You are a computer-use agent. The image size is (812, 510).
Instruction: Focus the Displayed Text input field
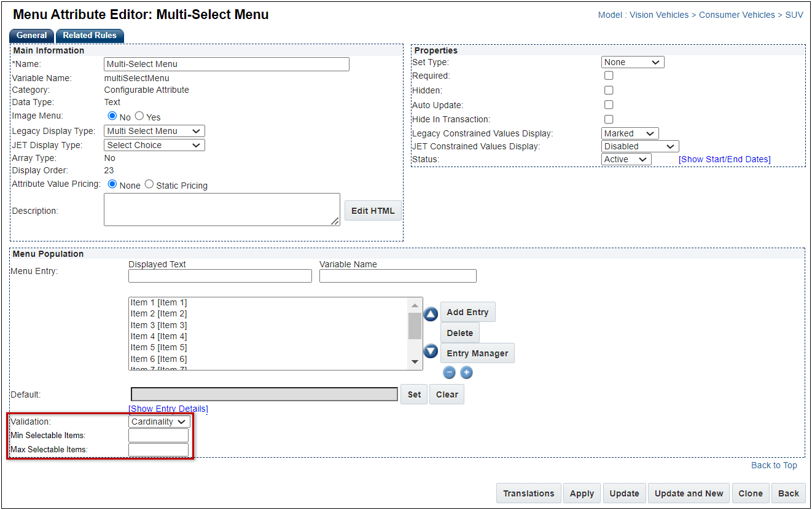[x=220, y=276]
